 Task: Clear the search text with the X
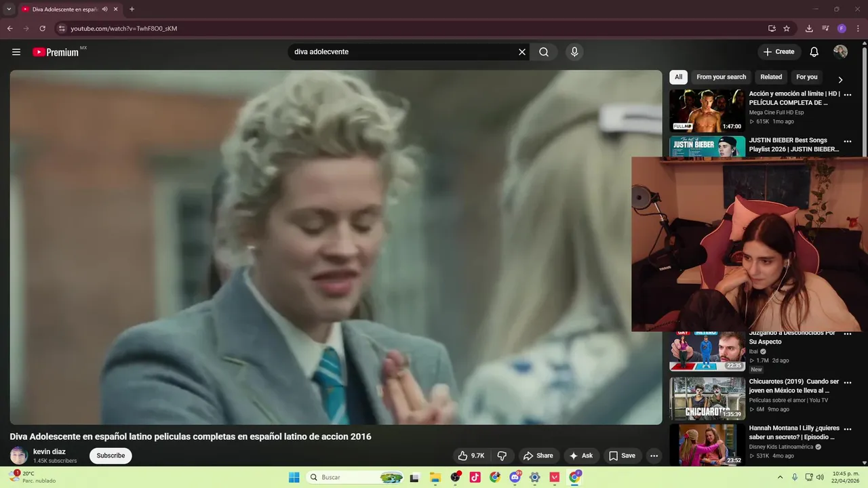click(x=522, y=52)
